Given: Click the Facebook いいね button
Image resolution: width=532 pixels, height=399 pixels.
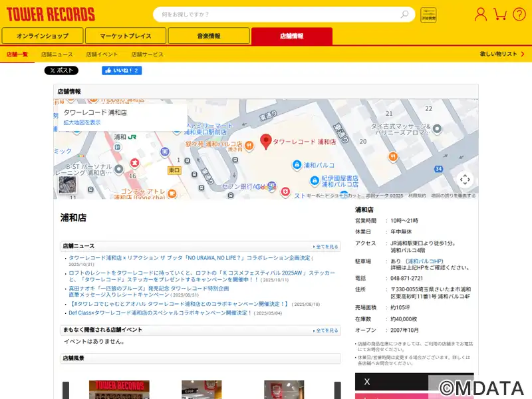Looking at the screenshot, I should 122,70.
